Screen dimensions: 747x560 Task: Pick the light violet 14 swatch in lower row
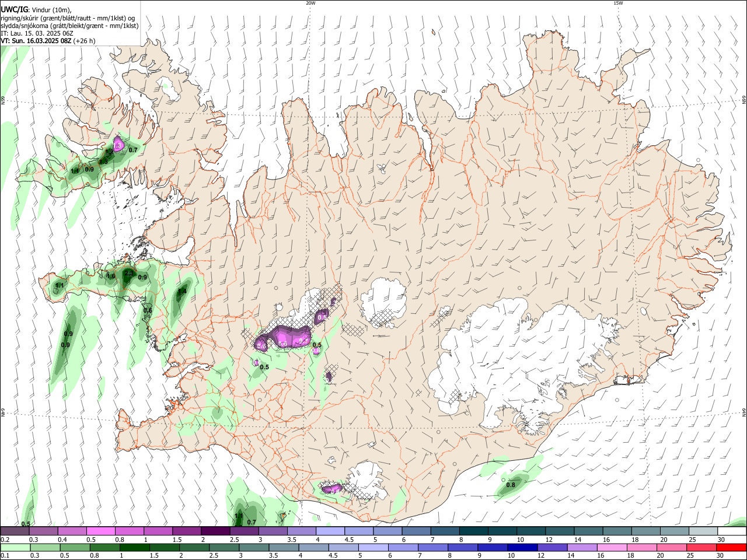pos(582,547)
